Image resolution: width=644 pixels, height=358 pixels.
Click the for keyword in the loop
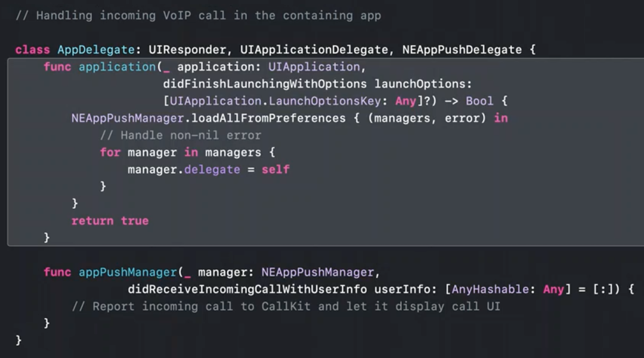110,152
